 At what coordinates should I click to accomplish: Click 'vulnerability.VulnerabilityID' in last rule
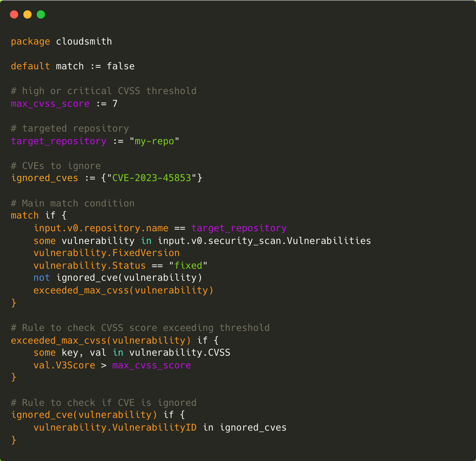click(x=115, y=428)
